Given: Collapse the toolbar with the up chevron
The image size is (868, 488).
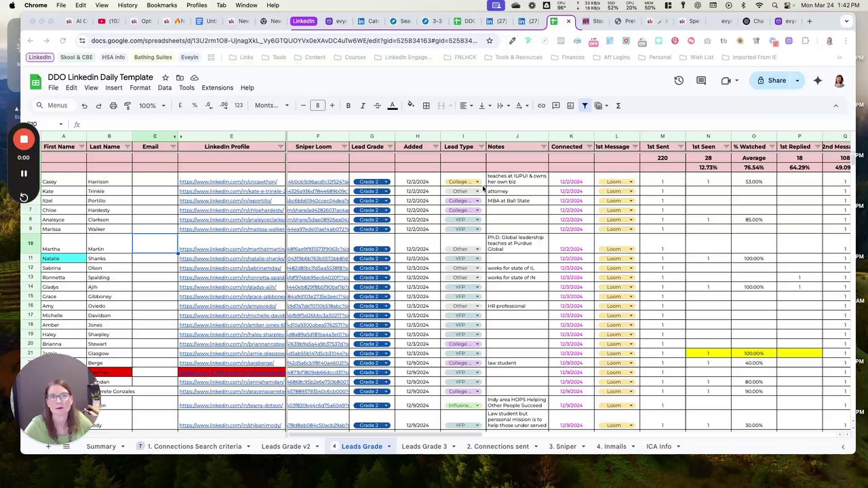Looking at the screenshot, I should point(835,106).
